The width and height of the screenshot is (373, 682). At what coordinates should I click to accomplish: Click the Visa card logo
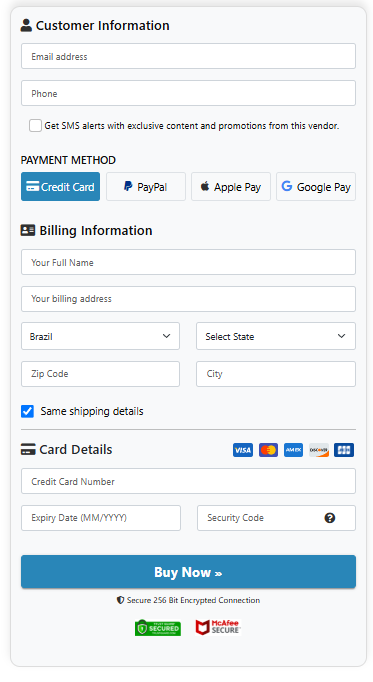[x=243, y=450]
